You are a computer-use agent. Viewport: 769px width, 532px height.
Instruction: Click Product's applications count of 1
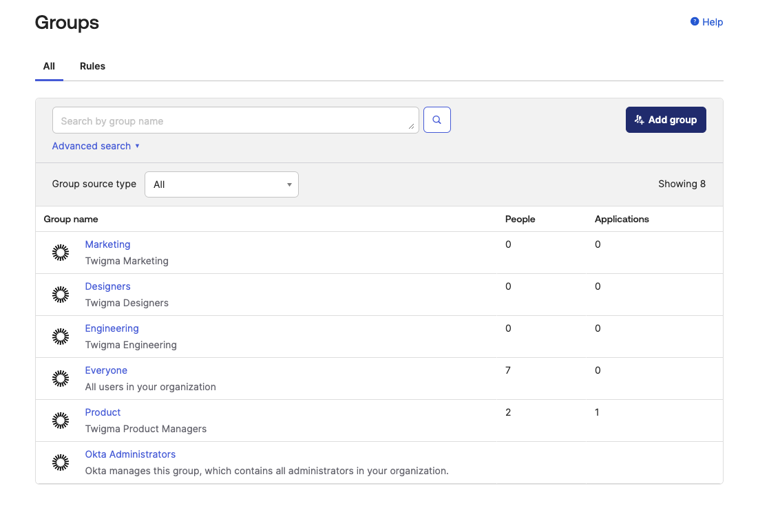(597, 412)
